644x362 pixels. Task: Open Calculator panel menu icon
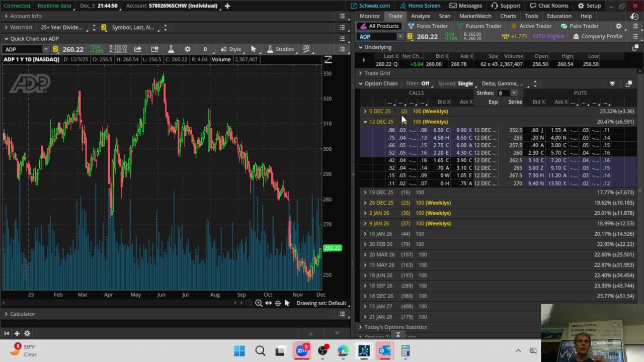pyautogui.click(x=342, y=314)
